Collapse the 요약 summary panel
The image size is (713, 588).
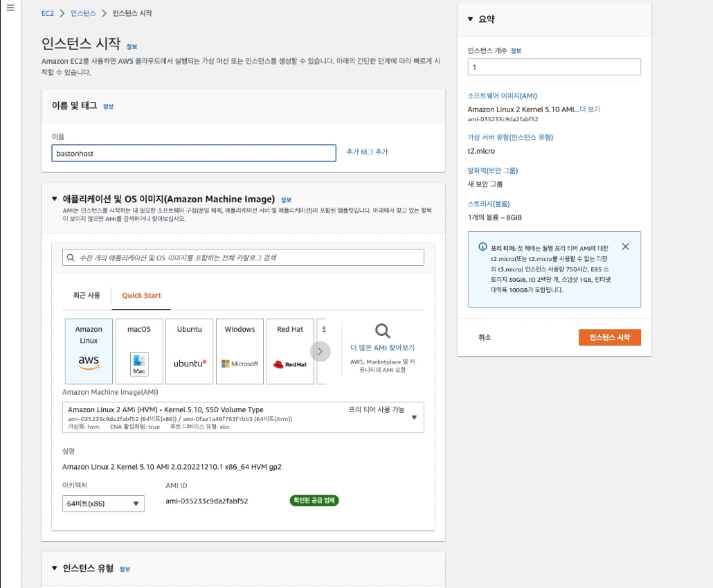pyautogui.click(x=470, y=19)
